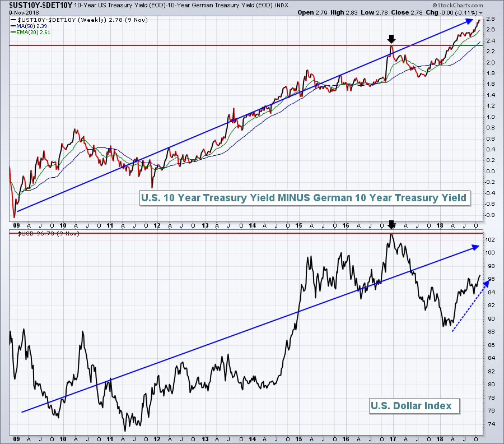Click the High 2.83 value
This screenshot has height=444, width=504.
(344, 12)
